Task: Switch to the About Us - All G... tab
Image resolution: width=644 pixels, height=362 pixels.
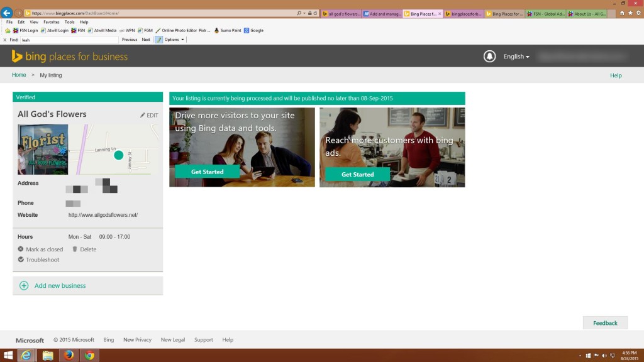Action: pos(587,14)
